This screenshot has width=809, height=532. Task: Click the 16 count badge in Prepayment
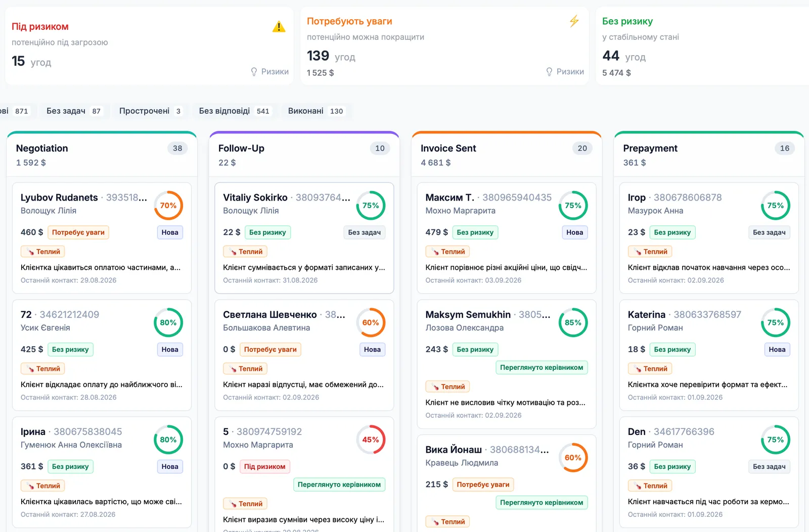(x=785, y=149)
